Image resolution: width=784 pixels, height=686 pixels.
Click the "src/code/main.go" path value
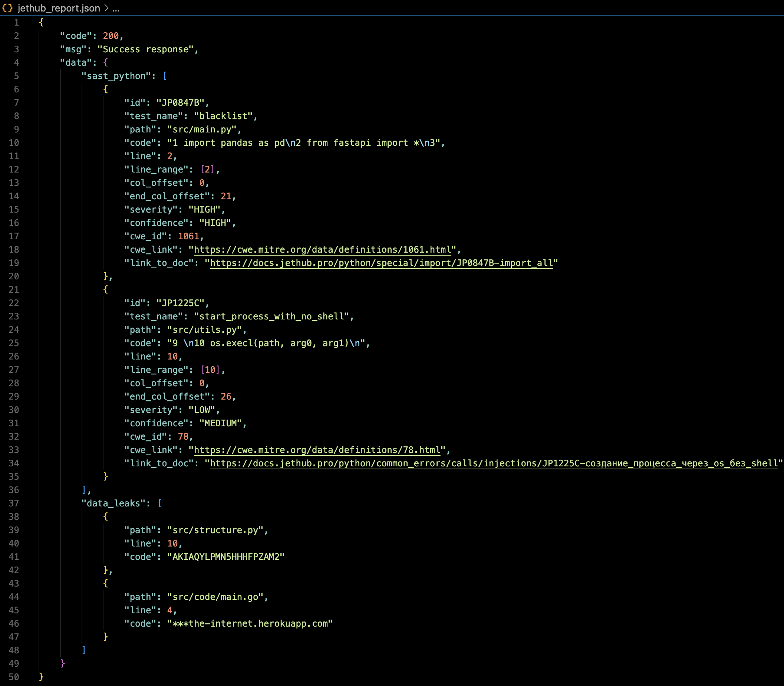pos(215,597)
